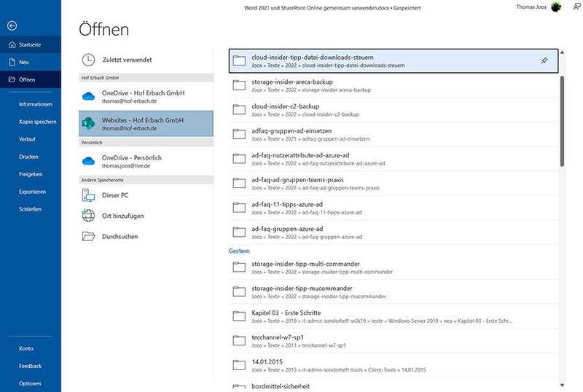Screen dimensions: 583x392
Task: Click the back arrow to return to document
Action: [12, 26]
